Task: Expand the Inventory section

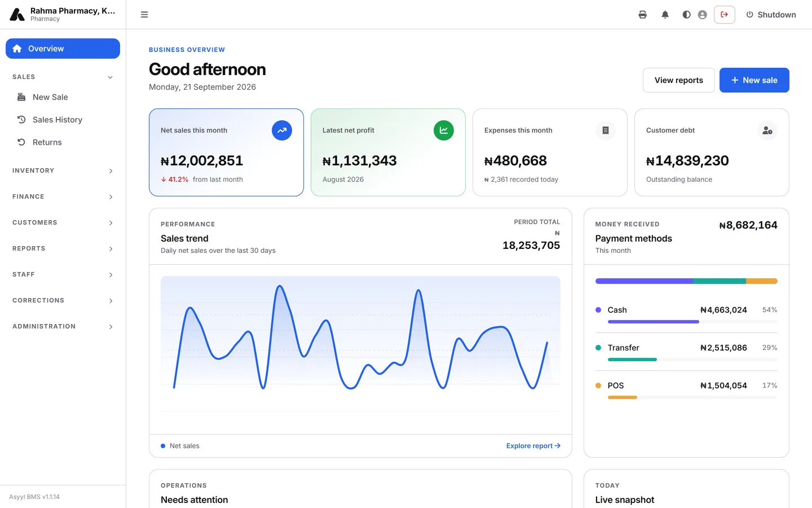Action: (x=63, y=170)
